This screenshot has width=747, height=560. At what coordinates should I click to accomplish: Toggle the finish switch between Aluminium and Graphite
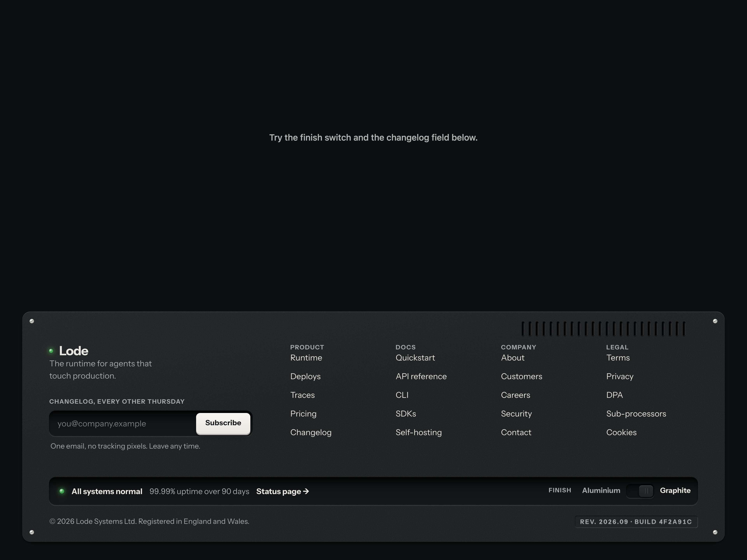640,491
